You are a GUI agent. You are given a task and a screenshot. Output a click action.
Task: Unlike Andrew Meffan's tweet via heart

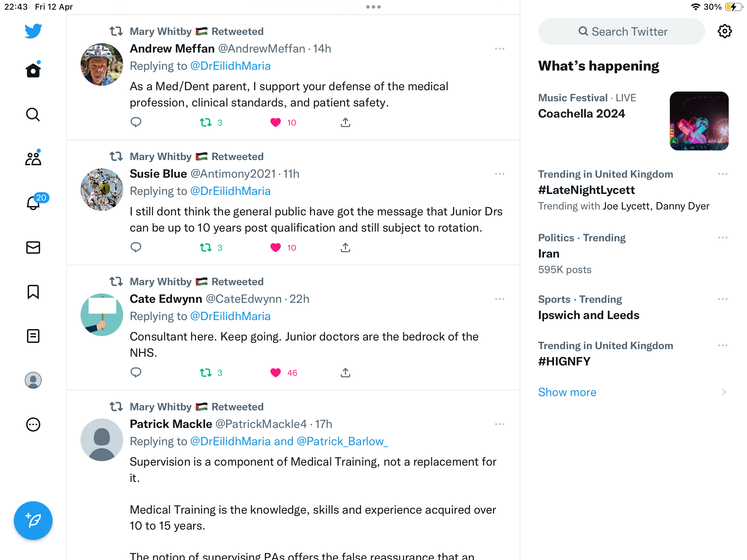[276, 122]
